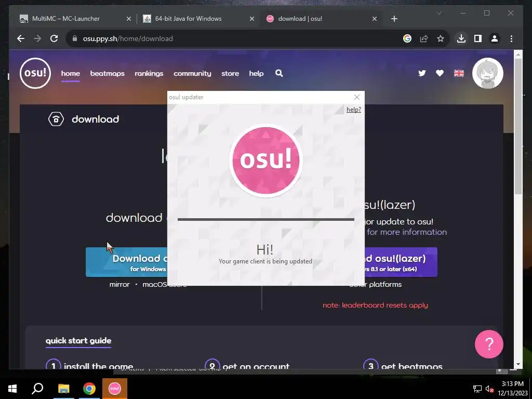Image resolution: width=532 pixels, height=399 pixels.
Task: Close the 64-bit Java for Windows tab
Action: (252, 19)
